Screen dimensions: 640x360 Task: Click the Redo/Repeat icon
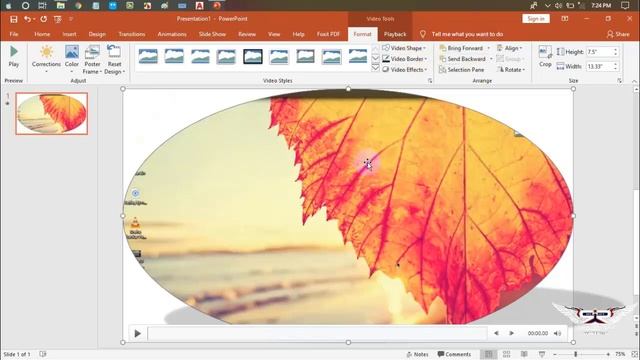[x=43, y=19]
